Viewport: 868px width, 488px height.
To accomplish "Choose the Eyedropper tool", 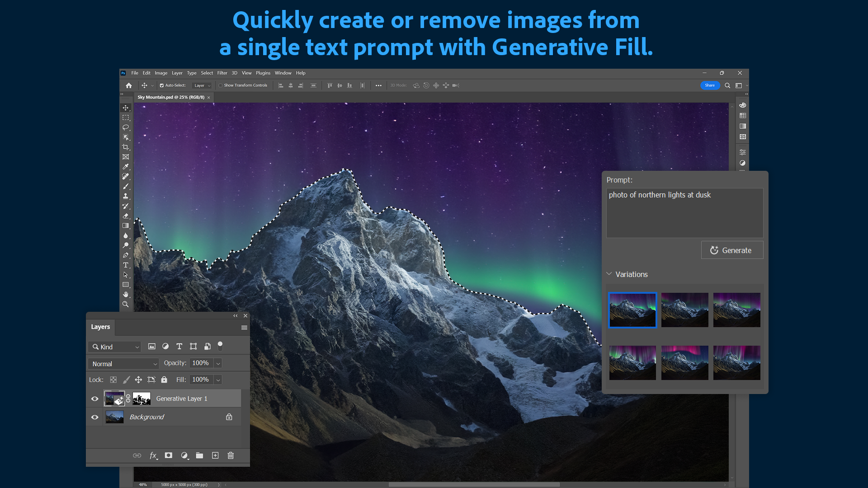I will pos(126,166).
